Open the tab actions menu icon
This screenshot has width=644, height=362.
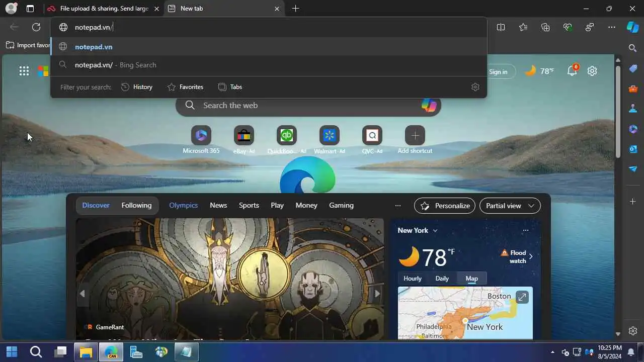click(30, 9)
